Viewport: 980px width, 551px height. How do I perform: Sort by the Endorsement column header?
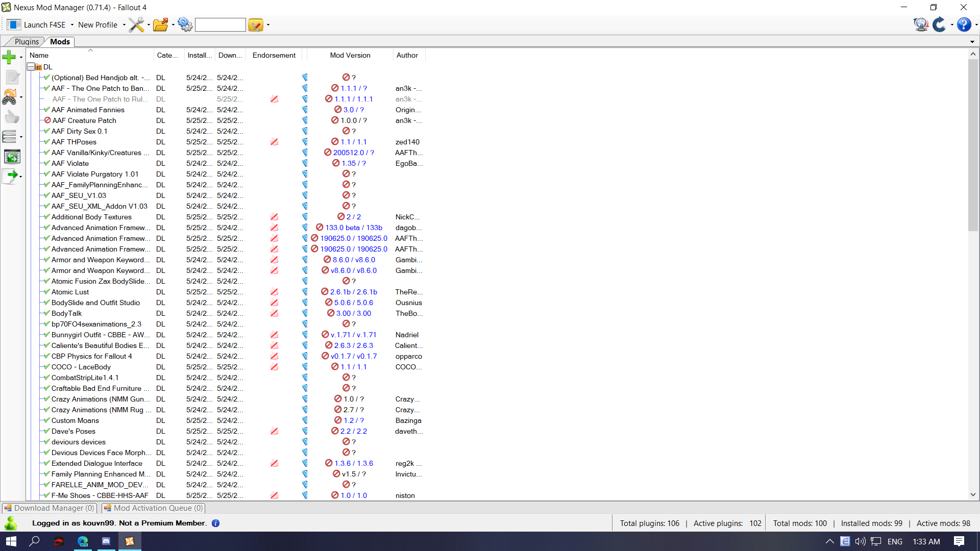click(274, 55)
